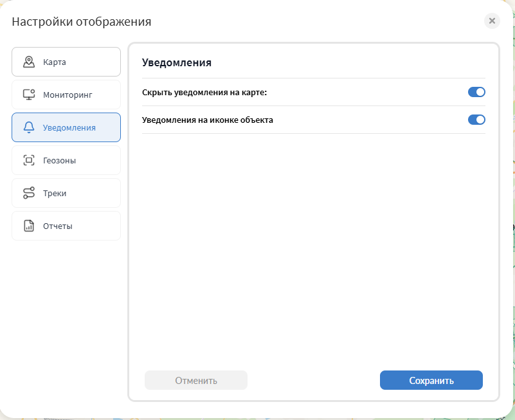
Task: Click the Сохранить button
Action: 431,380
